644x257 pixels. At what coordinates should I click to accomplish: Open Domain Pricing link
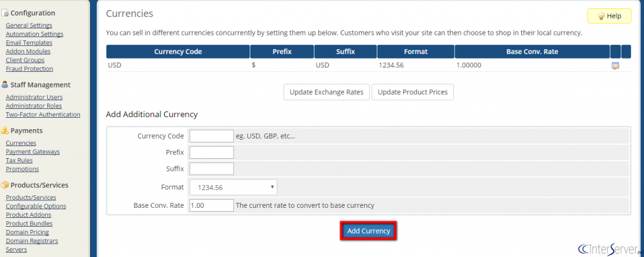(27, 232)
